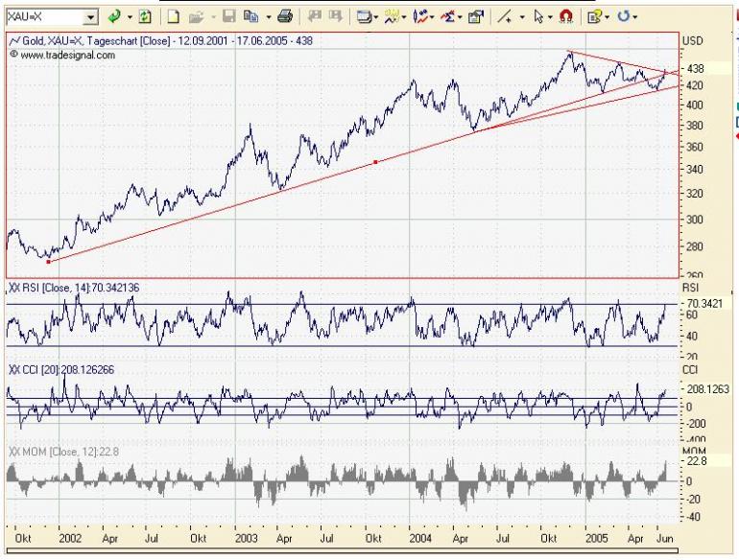Viewport: 739px width, 560px height.
Task: Toggle the red magnet snap tool
Action: pos(565,17)
